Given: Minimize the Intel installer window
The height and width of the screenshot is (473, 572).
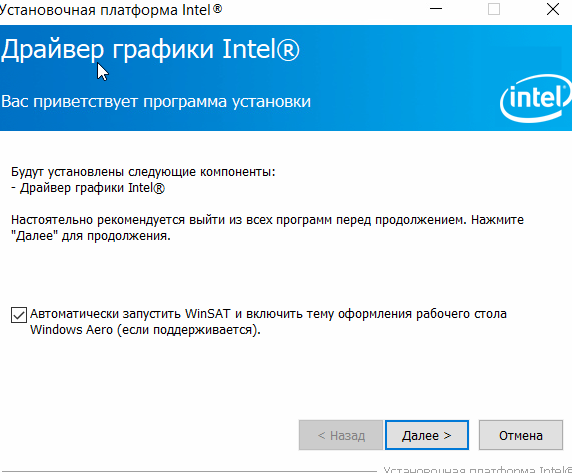Looking at the screenshot, I should pyautogui.click(x=436, y=9).
